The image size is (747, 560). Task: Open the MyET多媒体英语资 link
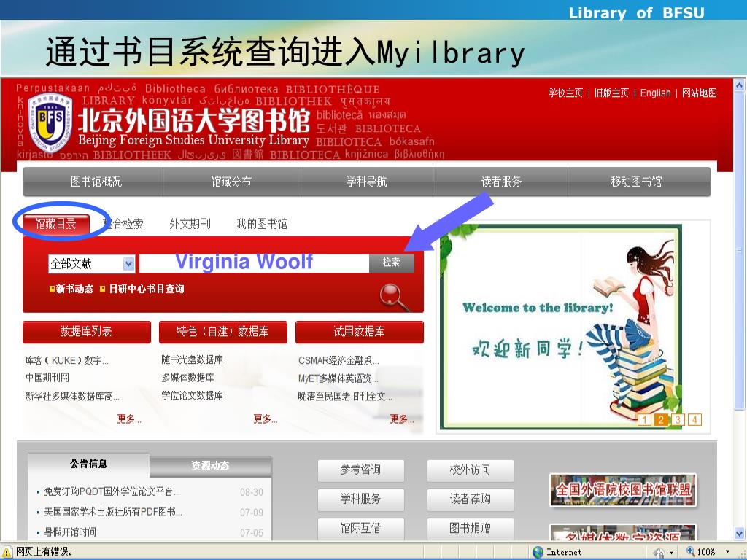(x=338, y=378)
